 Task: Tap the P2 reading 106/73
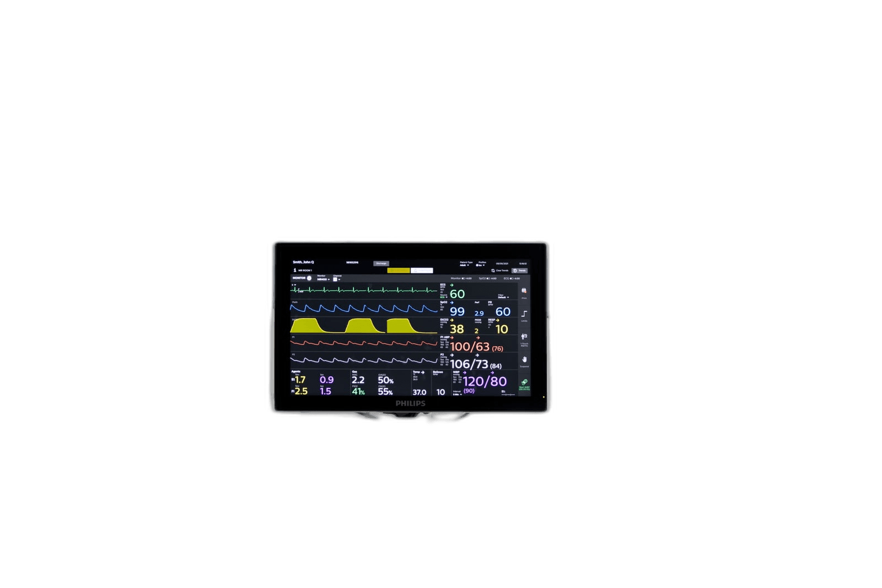coord(469,364)
